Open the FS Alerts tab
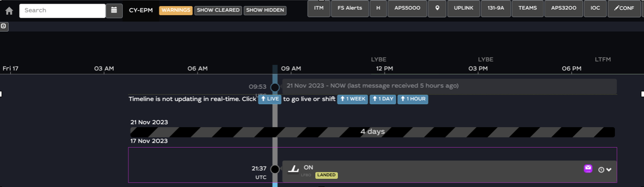 [x=350, y=8]
